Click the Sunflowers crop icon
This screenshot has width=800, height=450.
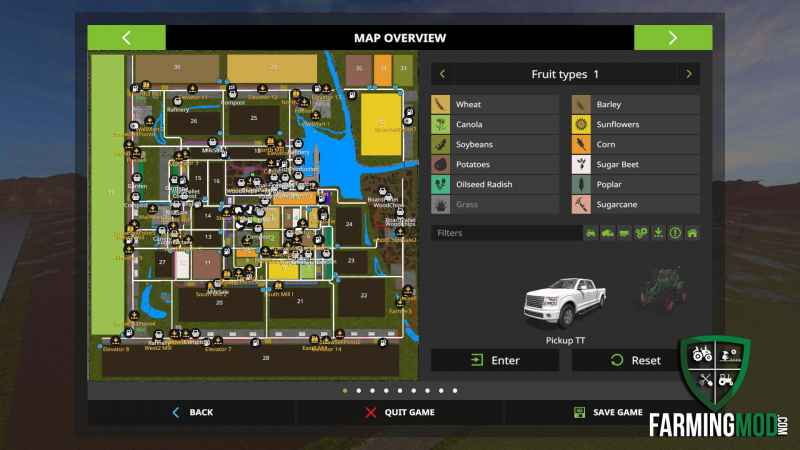pyautogui.click(x=581, y=124)
